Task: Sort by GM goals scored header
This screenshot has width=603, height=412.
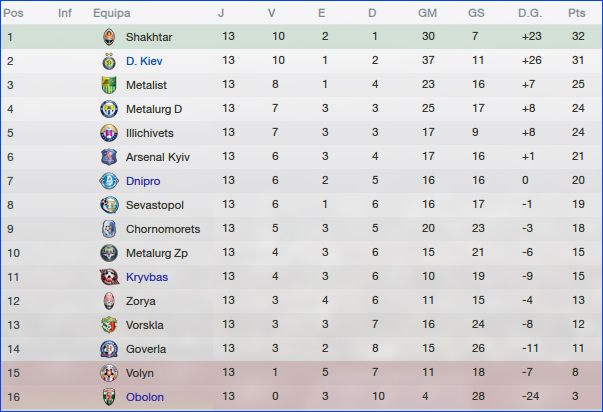Action: coord(427,13)
